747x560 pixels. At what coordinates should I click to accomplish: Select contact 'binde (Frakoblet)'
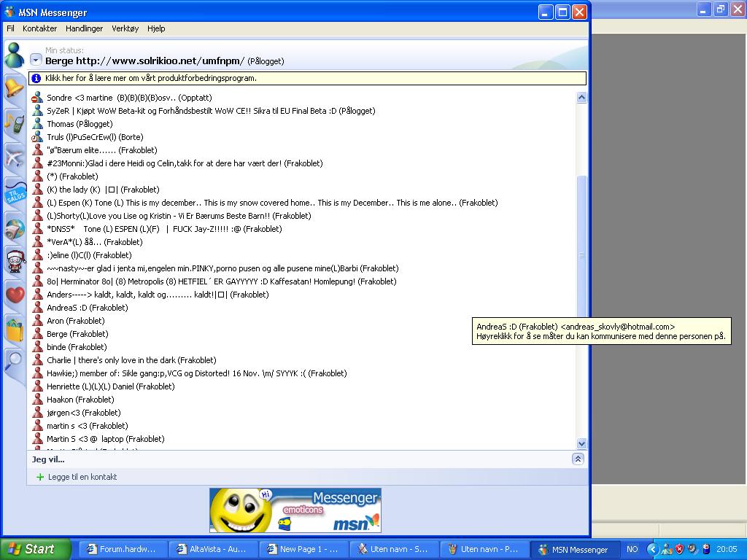click(x=77, y=347)
